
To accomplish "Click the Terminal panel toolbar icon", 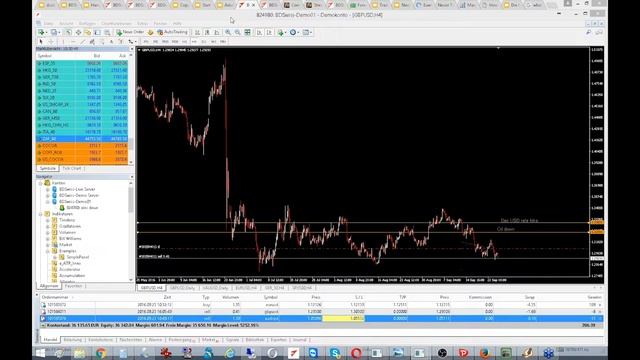I will coord(97,32).
